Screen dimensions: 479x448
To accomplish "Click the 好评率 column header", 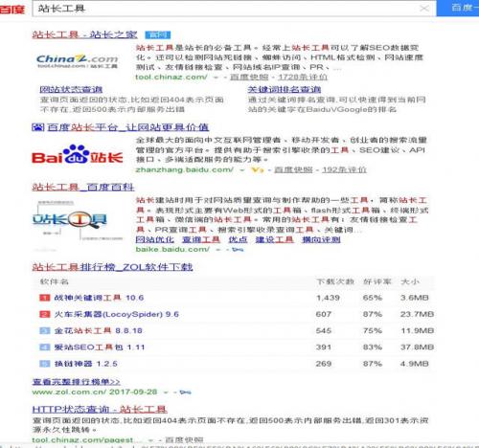I will click(376, 281).
